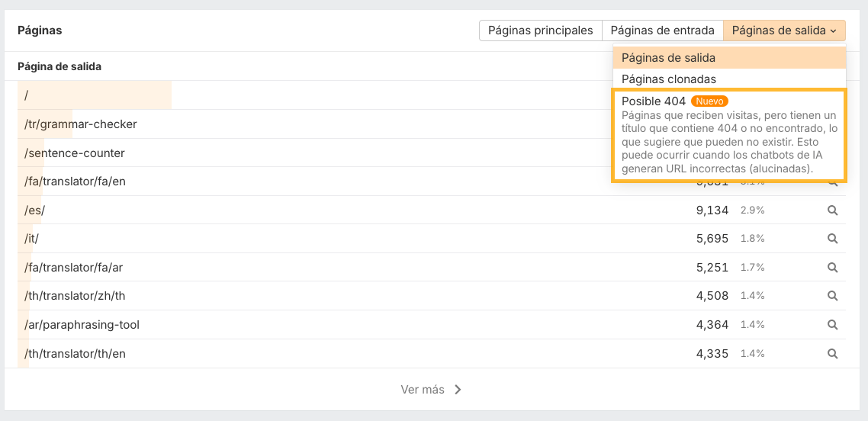Click the magnifier icon for /ar/paraphrasing-tool
Image resolution: width=868 pixels, height=421 pixels.
pyautogui.click(x=833, y=325)
